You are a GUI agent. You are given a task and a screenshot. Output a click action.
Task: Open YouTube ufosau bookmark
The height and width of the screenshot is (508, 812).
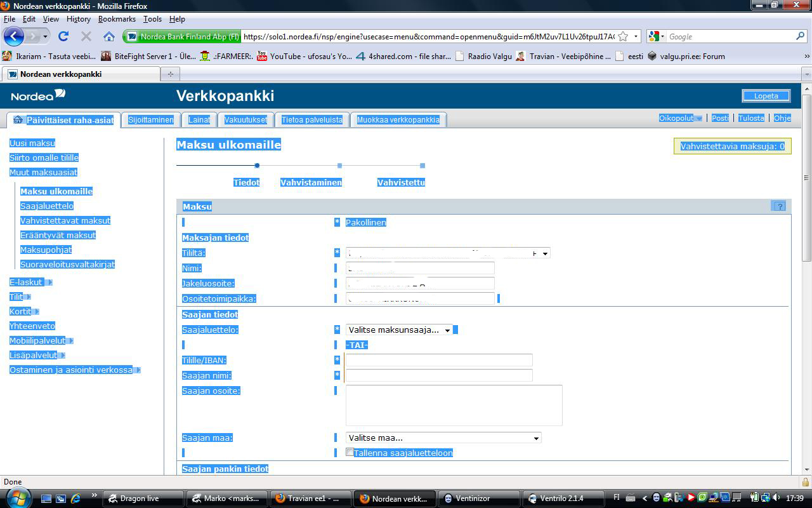(x=304, y=56)
